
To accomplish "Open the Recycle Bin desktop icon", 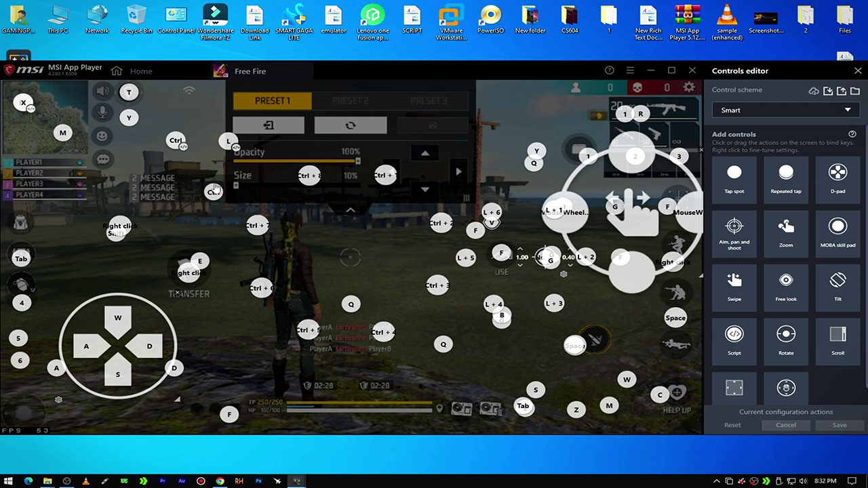I will coord(137,20).
